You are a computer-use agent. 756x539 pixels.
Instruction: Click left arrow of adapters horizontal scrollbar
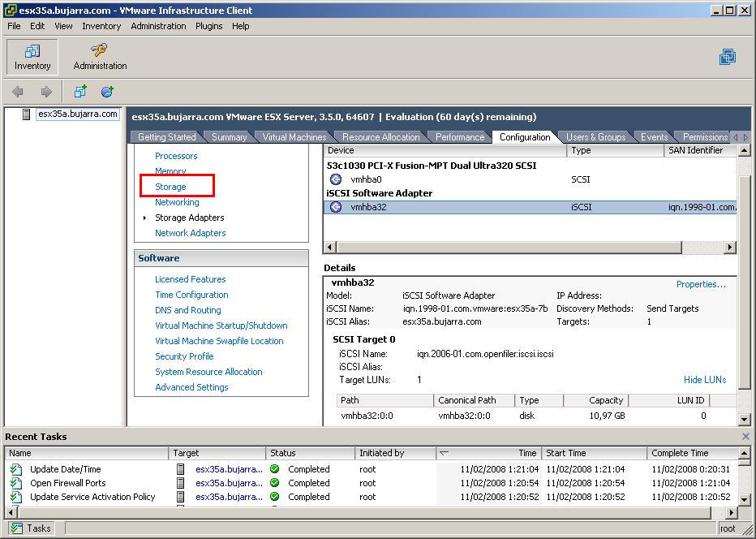pyautogui.click(x=330, y=247)
